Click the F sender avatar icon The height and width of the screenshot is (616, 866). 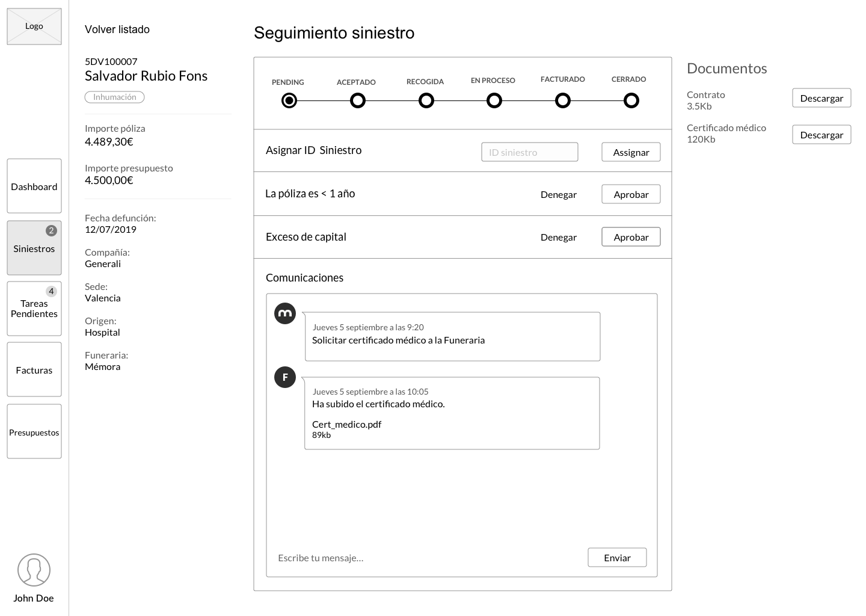(x=285, y=377)
